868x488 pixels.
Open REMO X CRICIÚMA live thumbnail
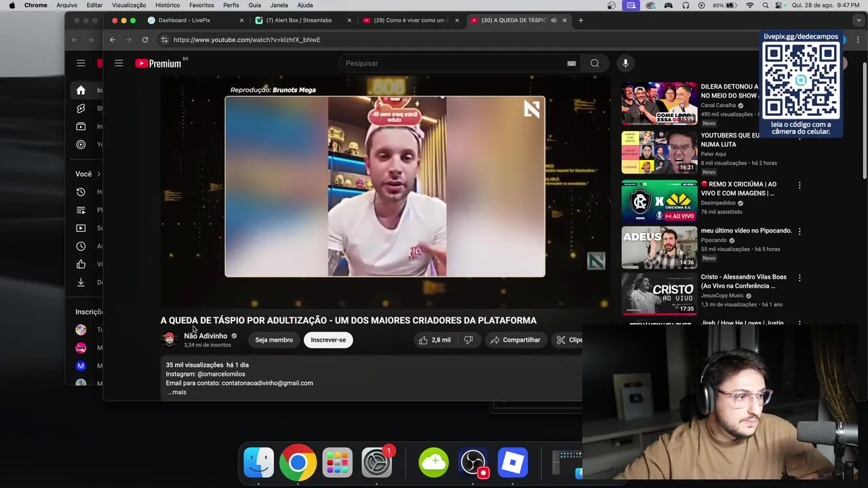(x=659, y=201)
